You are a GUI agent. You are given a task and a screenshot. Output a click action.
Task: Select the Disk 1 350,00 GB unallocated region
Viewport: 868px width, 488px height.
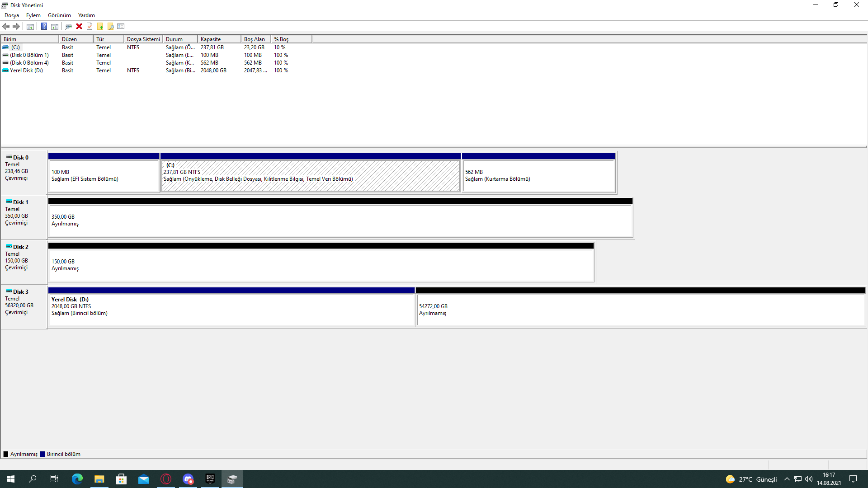341,221
